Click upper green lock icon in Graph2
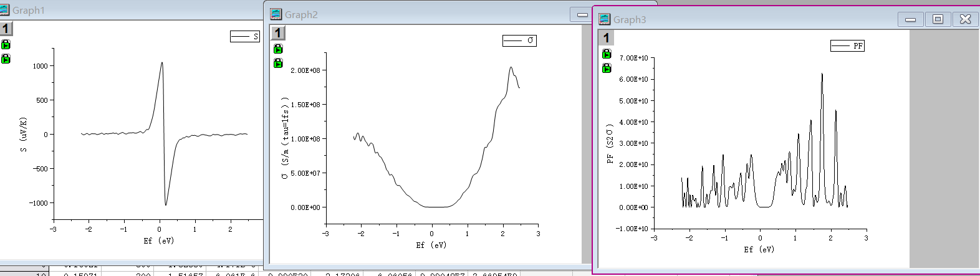980x276 pixels. tap(278, 49)
